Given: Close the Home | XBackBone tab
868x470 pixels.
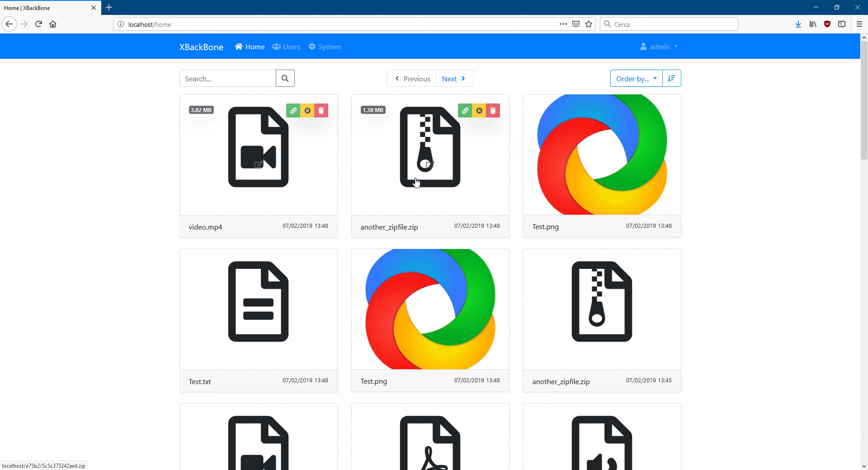Looking at the screenshot, I should (x=94, y=8).
